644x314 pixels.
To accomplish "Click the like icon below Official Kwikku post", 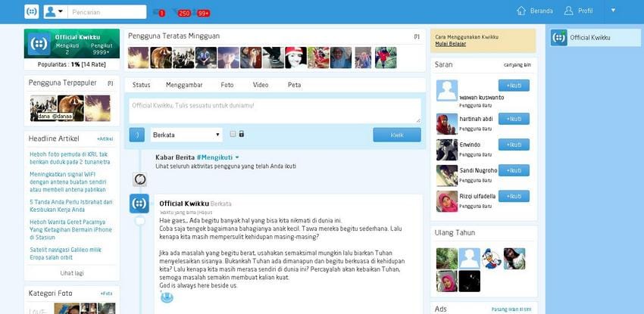I will tap(167, 297).
